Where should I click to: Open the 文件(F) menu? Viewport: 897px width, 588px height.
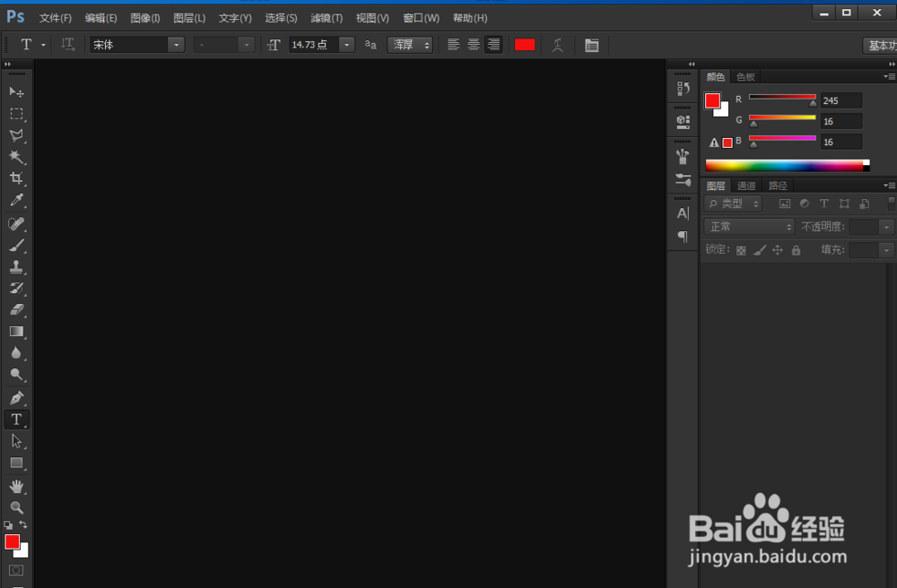tap(55, 18)
